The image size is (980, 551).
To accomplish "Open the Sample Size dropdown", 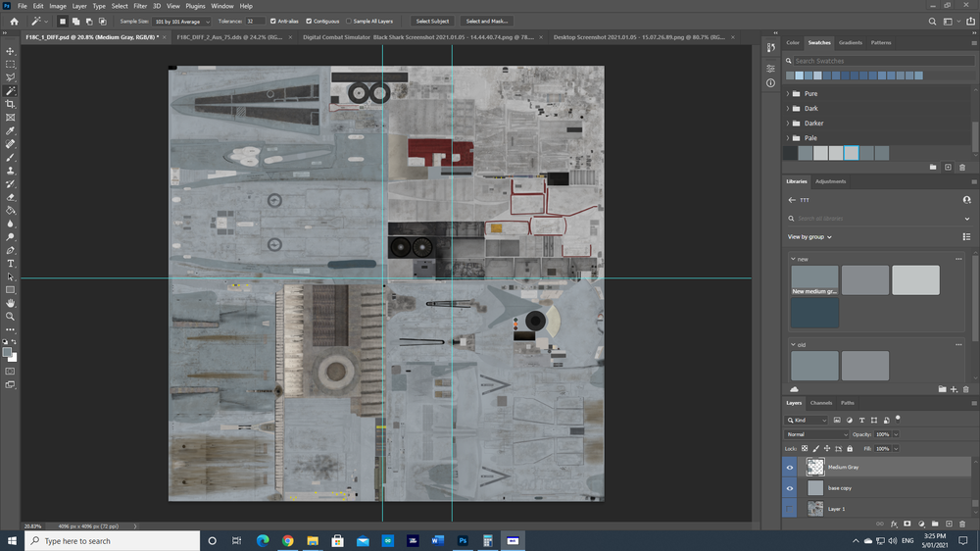I will (x=181, y=21).
